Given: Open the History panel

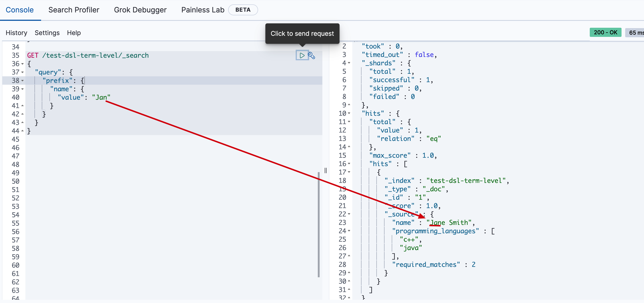Looking at the screenshot, I should [16, 33].
